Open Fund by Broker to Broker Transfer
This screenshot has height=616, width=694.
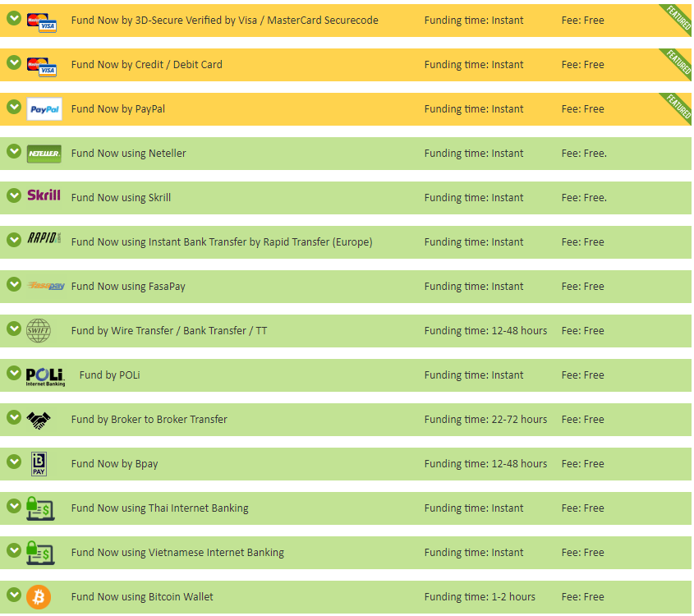[149, 420]
